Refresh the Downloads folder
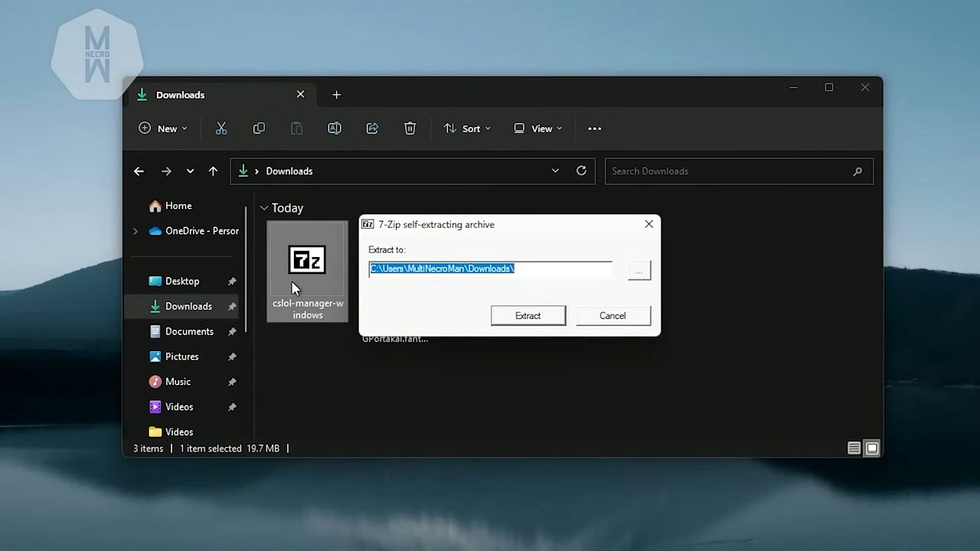This screenshot has width=980, height=551. click(x=581, y=171)
